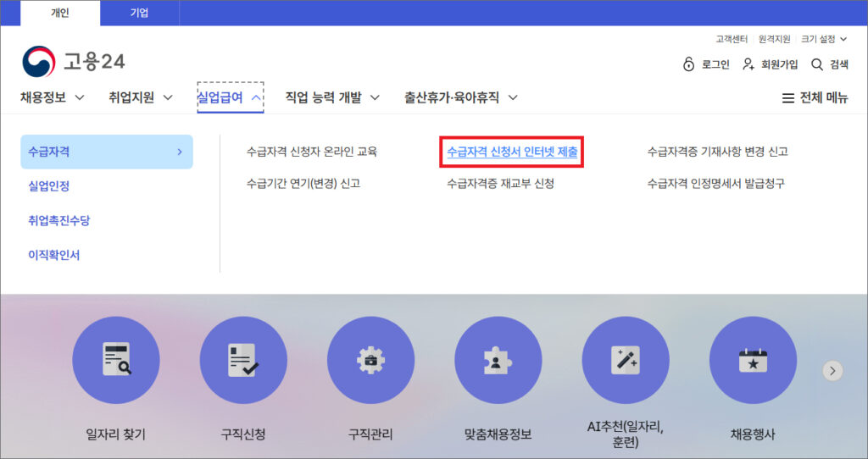Open the 맞춤채용정보 puzzle icon

point(498,360)
